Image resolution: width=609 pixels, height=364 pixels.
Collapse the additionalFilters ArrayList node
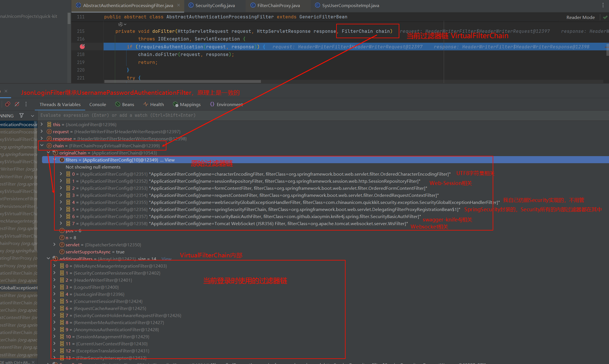48,259
